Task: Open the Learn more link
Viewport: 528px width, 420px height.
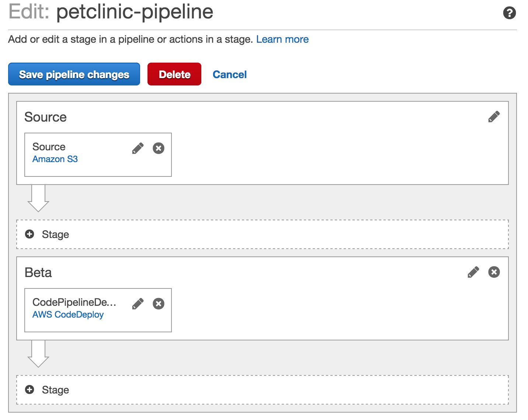Action: pos(282,39)
